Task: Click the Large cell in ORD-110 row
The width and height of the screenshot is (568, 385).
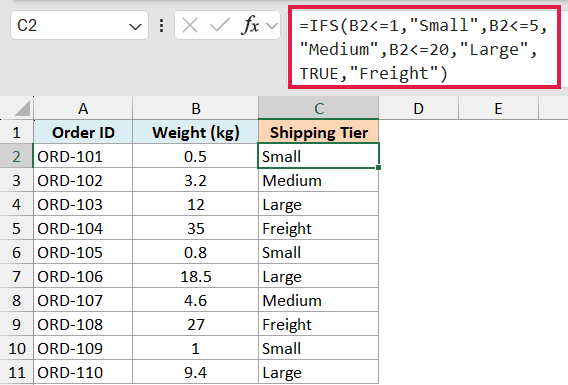Action: tap(319, 372)
